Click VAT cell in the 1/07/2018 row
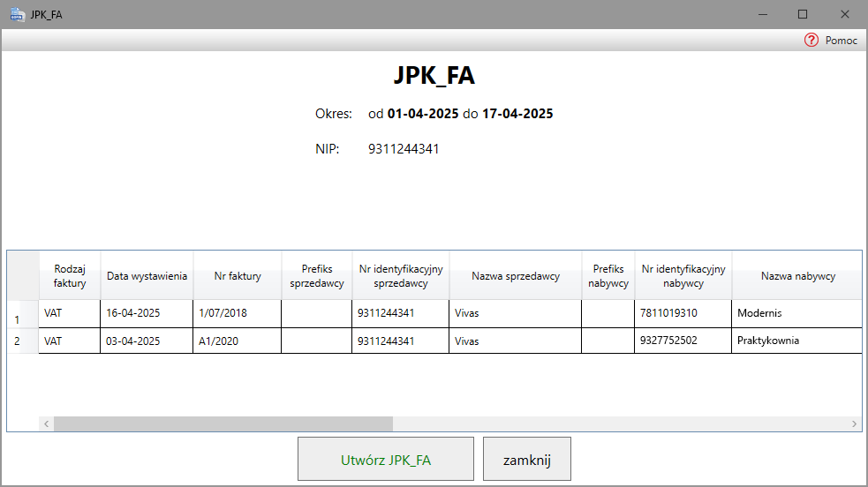The width and height of the screenshot is (868, 487). click(x=70, y=313)
